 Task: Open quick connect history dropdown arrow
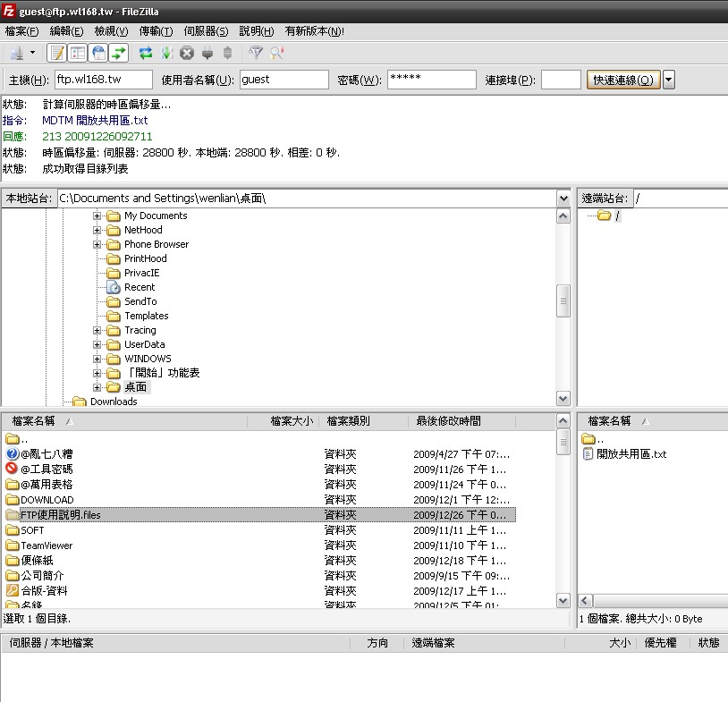tap(669, 80)
